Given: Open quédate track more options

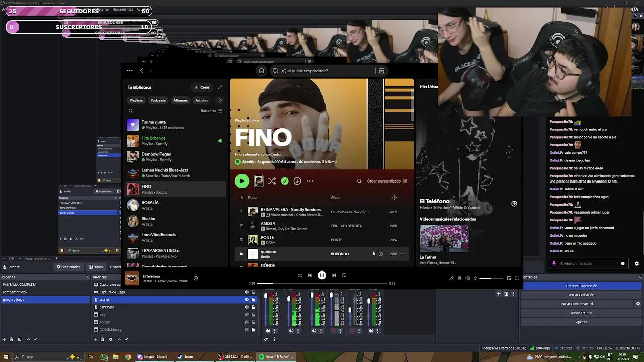Looking at the screenshot, I should pyautogui.click(x=402, y=254).
